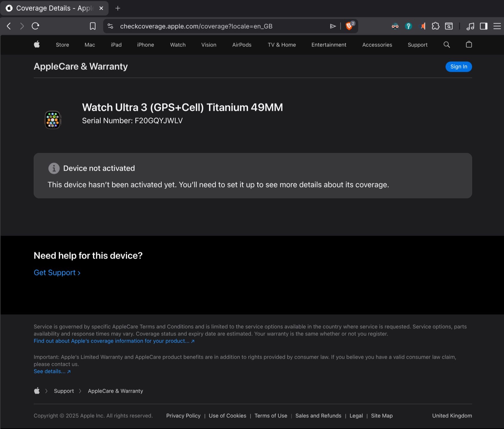
Task: Open the iPhone navigation menu
Action: pos(146,45)
